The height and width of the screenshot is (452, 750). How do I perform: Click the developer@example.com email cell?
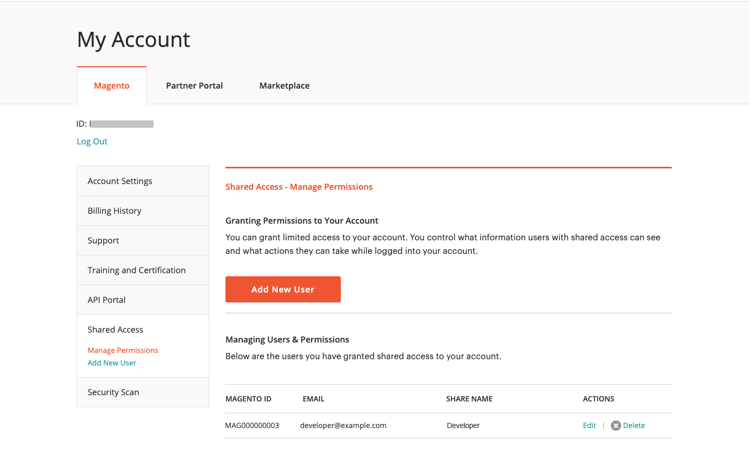343,425
